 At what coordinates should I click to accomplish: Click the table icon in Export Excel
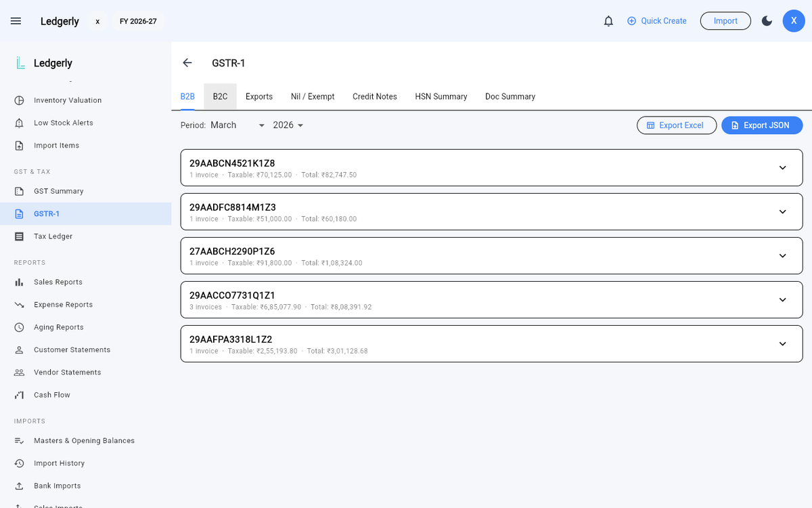650,125
